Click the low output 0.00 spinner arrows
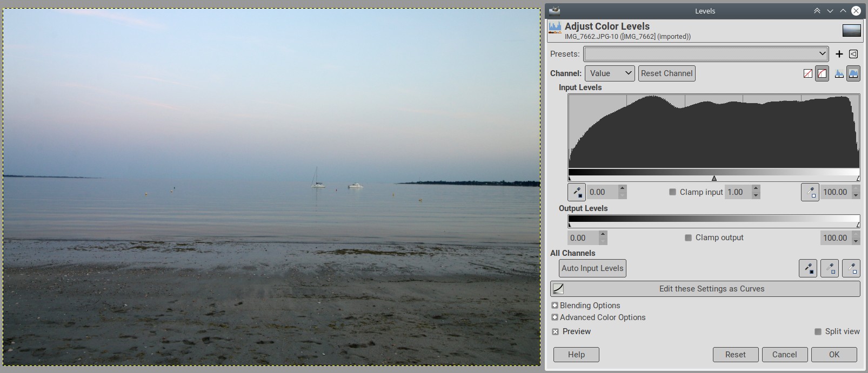868x373 pixels. pyautogui.click(x=603, y=238)
